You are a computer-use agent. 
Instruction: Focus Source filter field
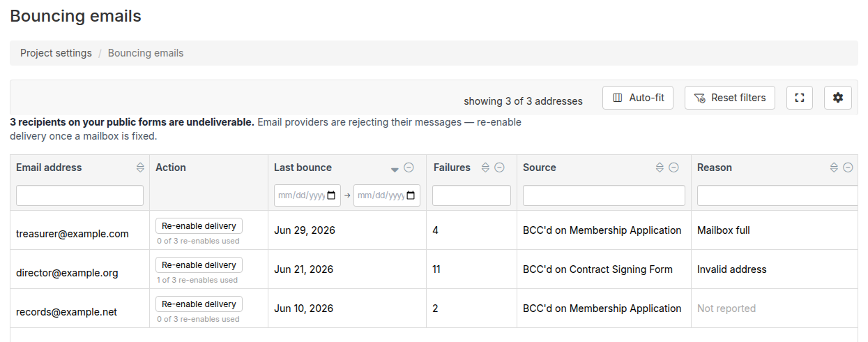coord(604,195)
